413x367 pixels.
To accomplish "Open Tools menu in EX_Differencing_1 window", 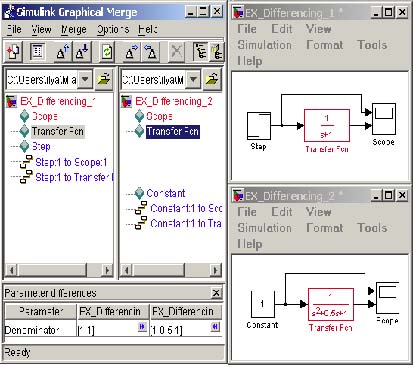I will coord(372,45).
